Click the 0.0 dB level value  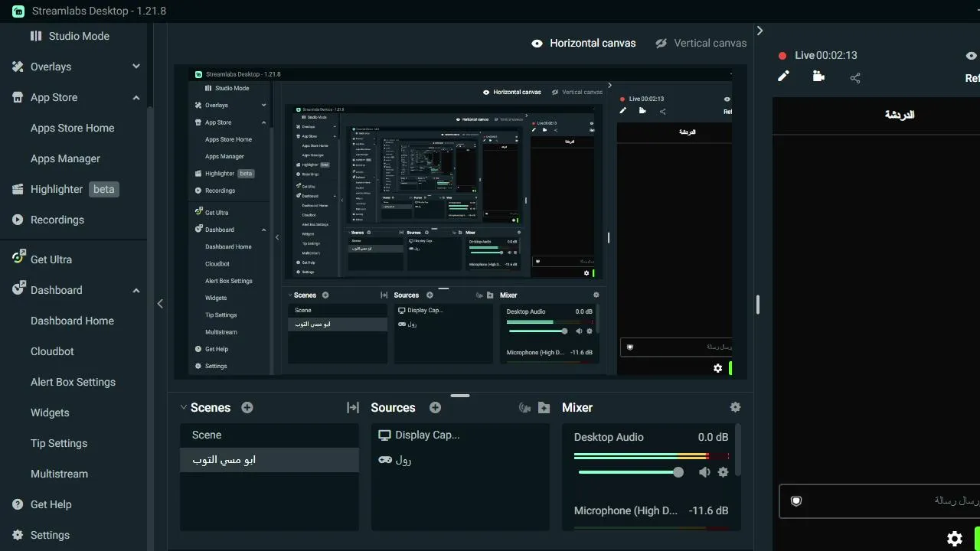tap(713, 437)
